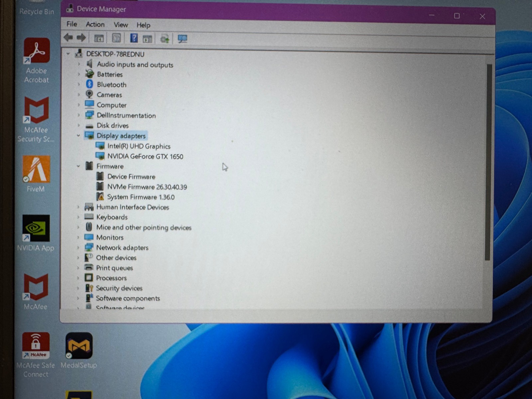Click the Processors label

[x=111, y=278]
